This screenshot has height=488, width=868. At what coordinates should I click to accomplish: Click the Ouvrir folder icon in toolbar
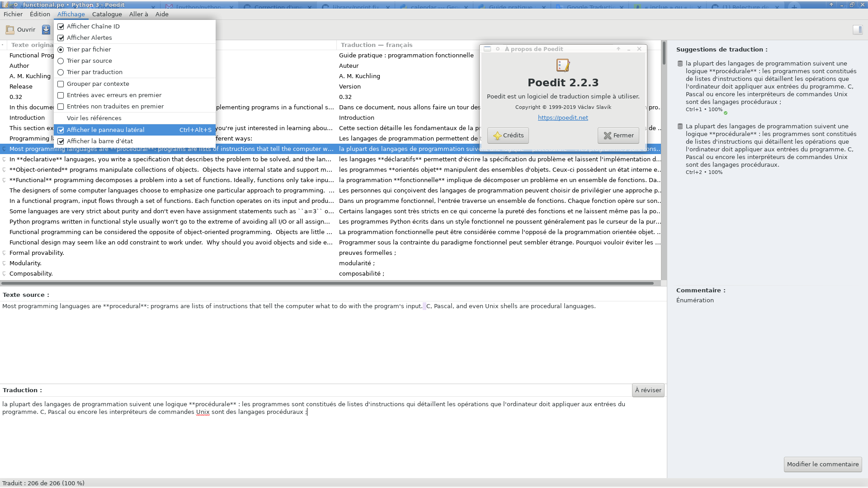point(9,30)
